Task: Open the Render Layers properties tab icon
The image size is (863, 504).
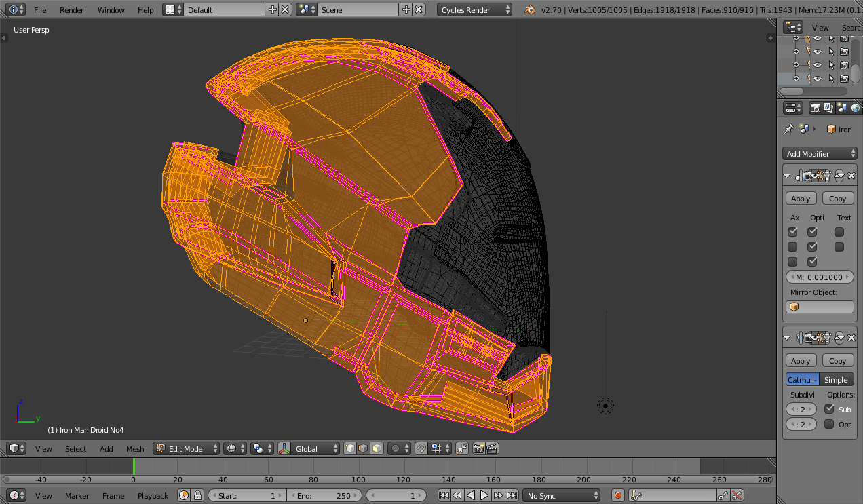Action: 828,107
